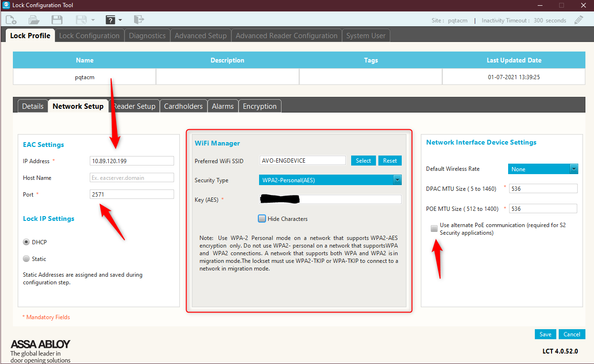594x364 pixels.
Task: Go to the Advanced Setup tab
Action: click(201, 36)
